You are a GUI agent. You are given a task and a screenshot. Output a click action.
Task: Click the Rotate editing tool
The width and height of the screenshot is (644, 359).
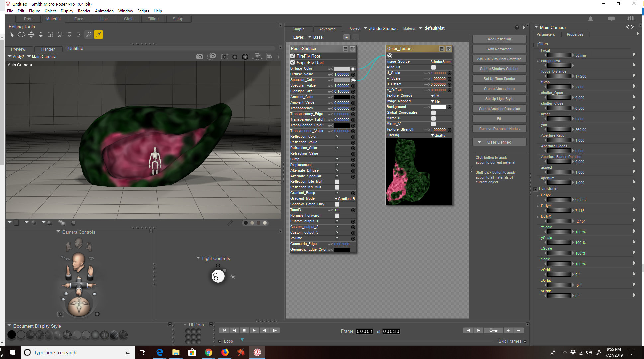coord(21,34)
